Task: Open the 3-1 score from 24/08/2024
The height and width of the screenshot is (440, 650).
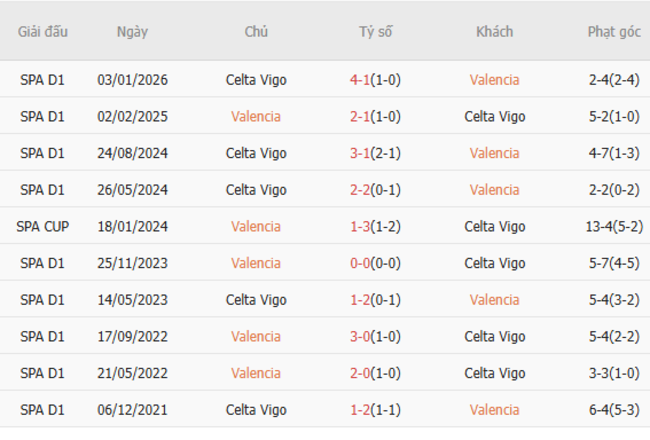Action: (x=362, y=153)
